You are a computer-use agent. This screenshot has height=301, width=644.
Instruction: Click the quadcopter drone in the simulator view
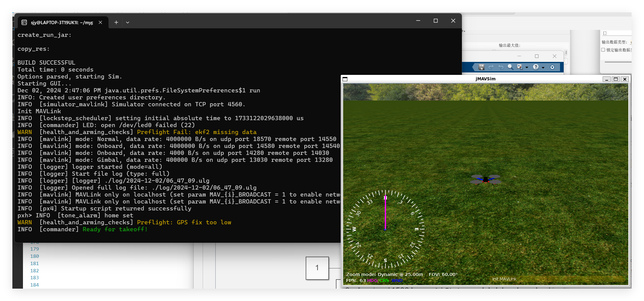(x=486, y=179)
